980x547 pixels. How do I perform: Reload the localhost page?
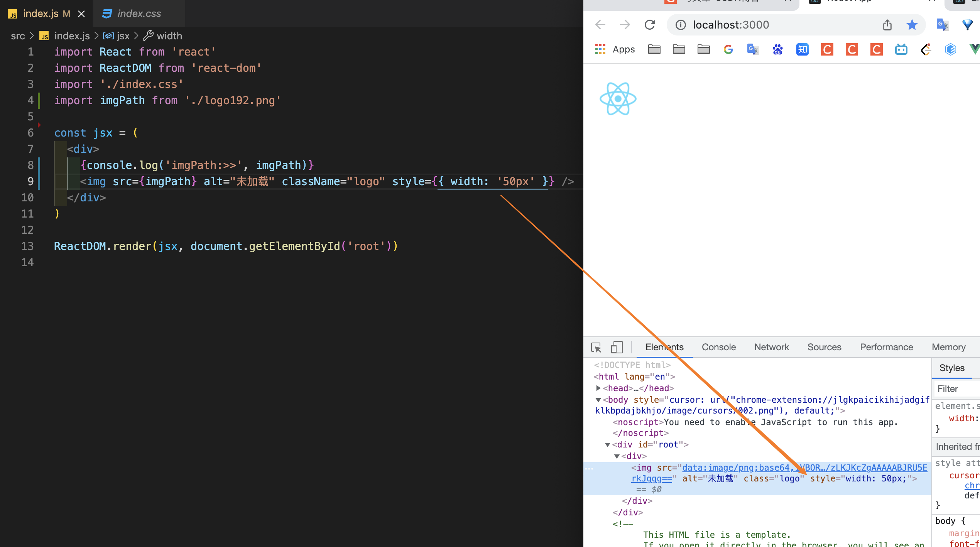[650, 25]
